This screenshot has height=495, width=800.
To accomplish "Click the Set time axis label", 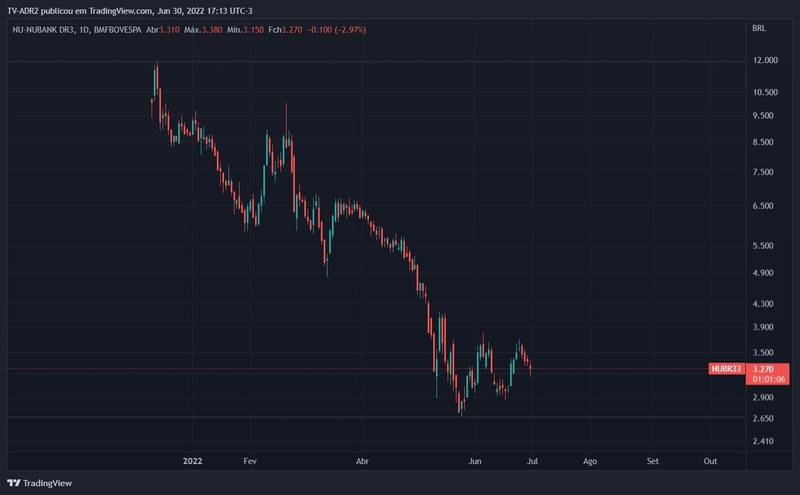I will 653,461.
